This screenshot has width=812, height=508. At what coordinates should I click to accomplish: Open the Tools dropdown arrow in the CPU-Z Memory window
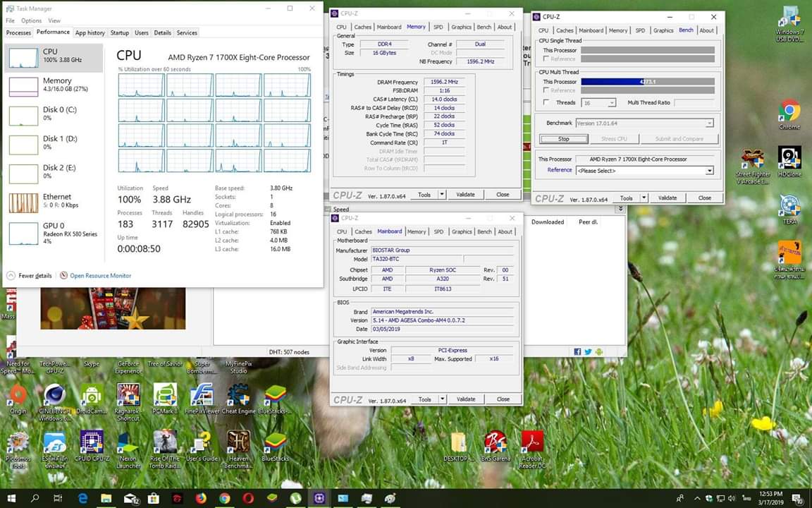(442, 195)
